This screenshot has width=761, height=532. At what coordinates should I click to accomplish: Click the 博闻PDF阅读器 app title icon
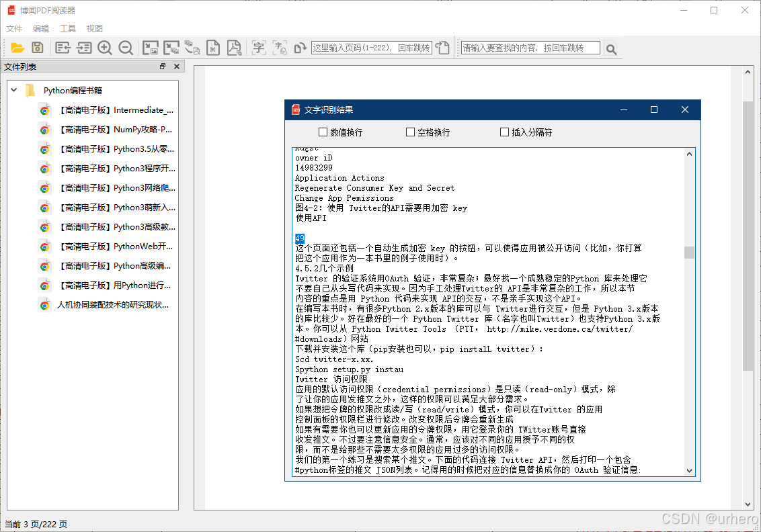tap(11, 10)
